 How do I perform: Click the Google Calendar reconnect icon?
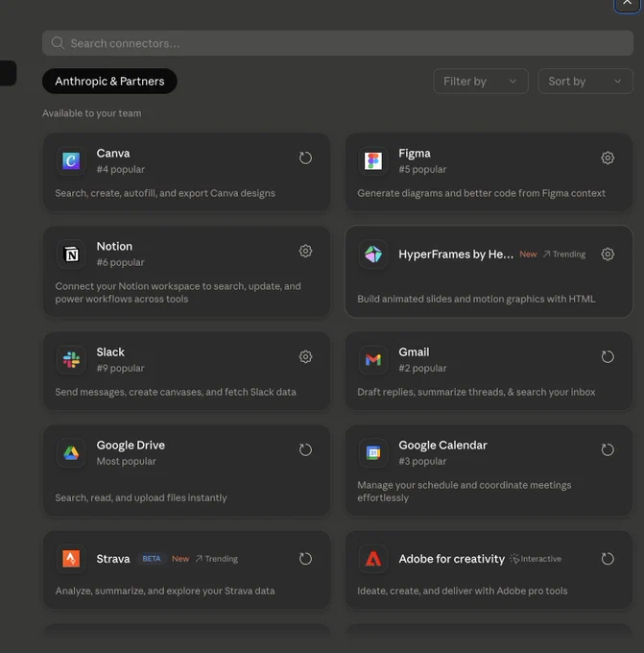point(608,449)
